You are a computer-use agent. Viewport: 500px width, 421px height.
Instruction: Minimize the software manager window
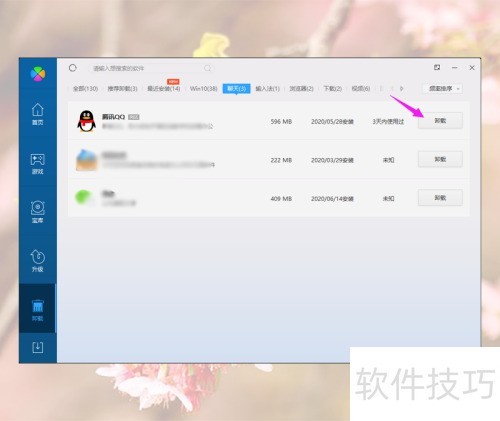(x=455, y=68)
